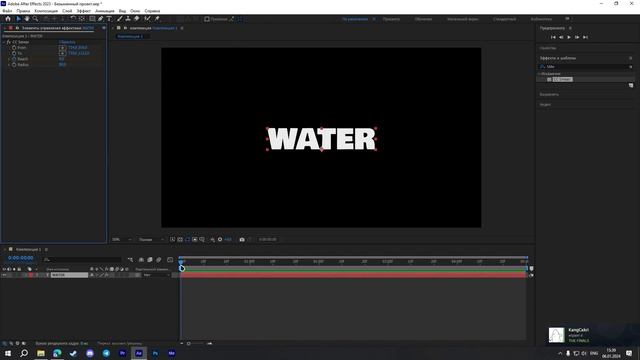Image resolution: width=640 pixels, height=360 pixels.
Task: Select the Hand tool
Action: coord(27,19)
